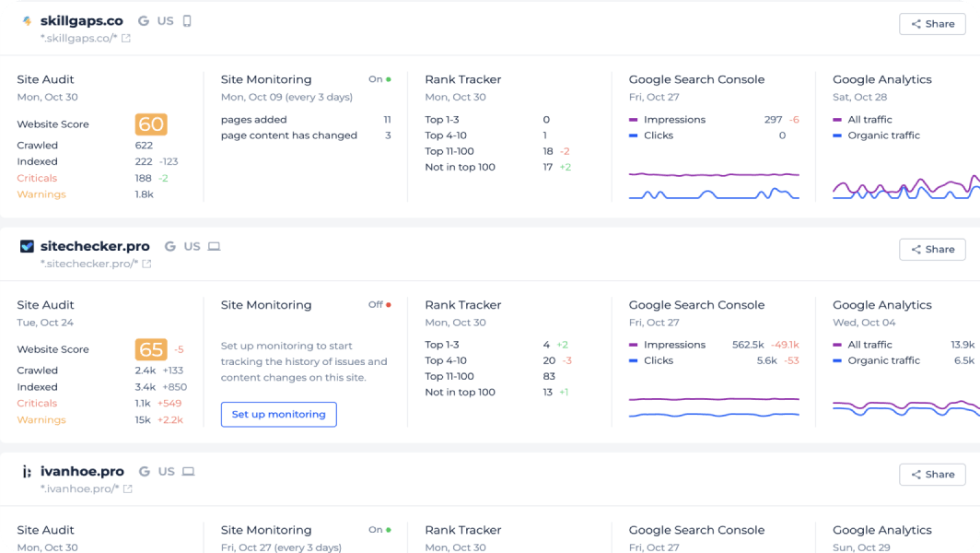Click the Google Analytics heading for ivanhoe.pro

[x=881, y=530]
